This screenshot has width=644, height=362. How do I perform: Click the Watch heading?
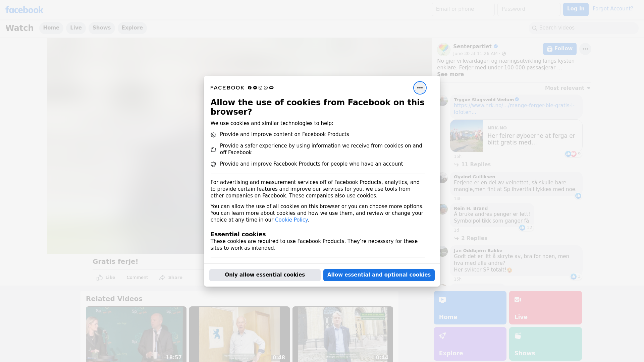point(19,28)
